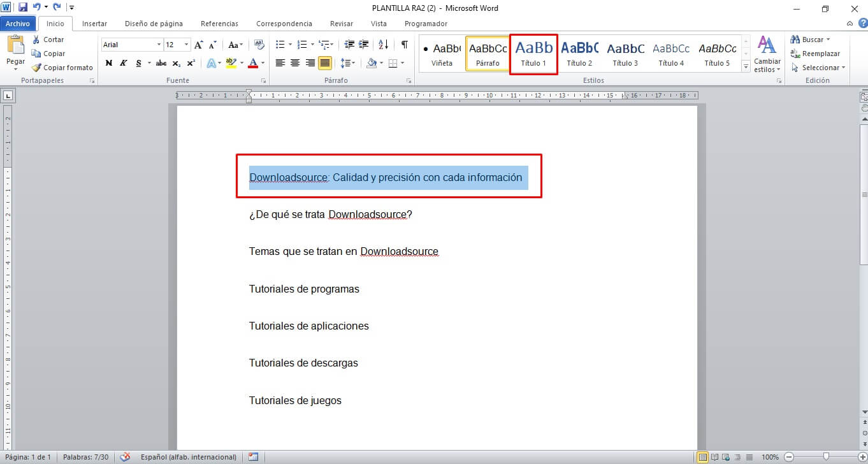
Task: Apply superscript formatting
Action: (x=191, y=63)
